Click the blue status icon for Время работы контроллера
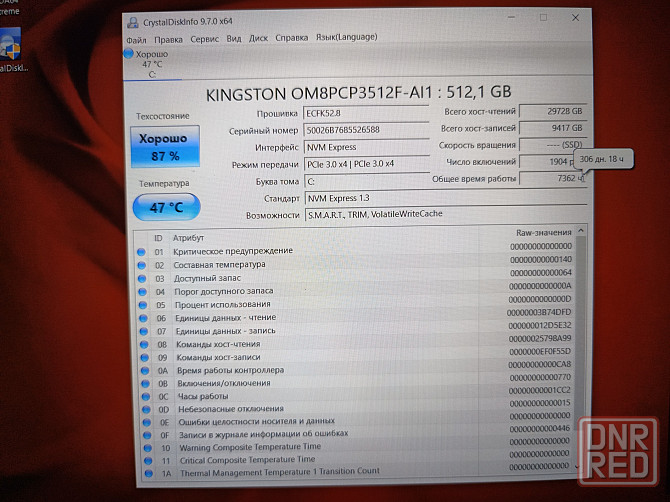The image size is (670, 502). point(145,370)
